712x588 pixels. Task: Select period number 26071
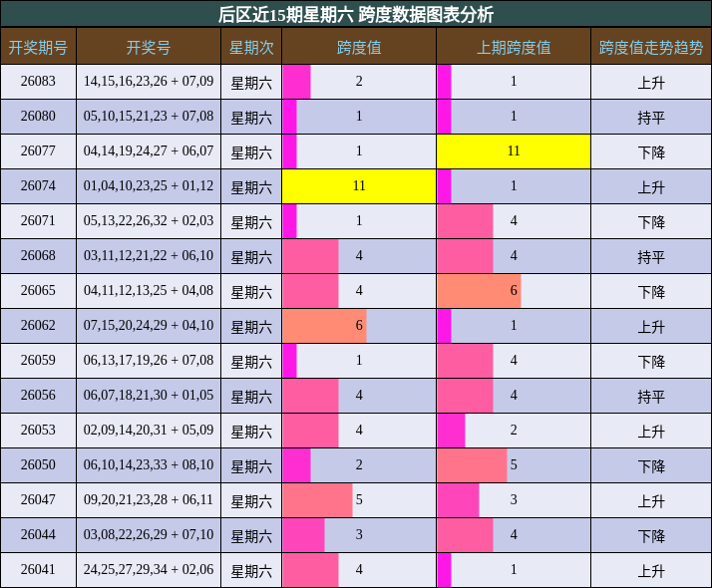[x=38, y=221]
